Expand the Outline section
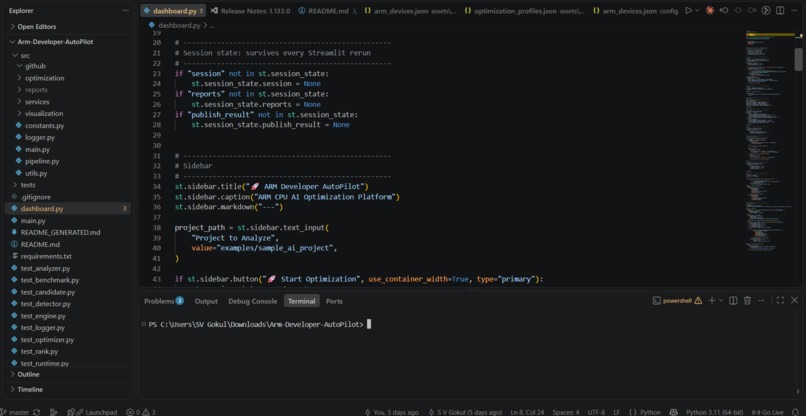The image size is (806, 416). coord(28,374)
